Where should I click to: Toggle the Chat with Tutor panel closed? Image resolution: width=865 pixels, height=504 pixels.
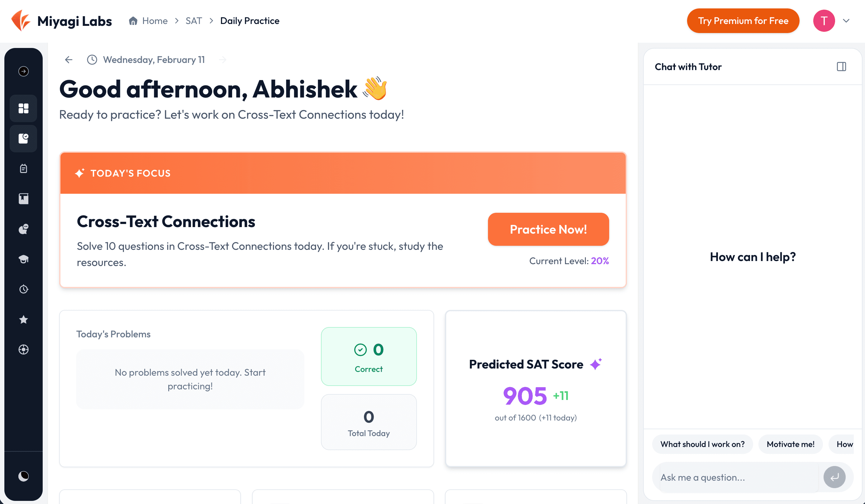pos(841,67)
